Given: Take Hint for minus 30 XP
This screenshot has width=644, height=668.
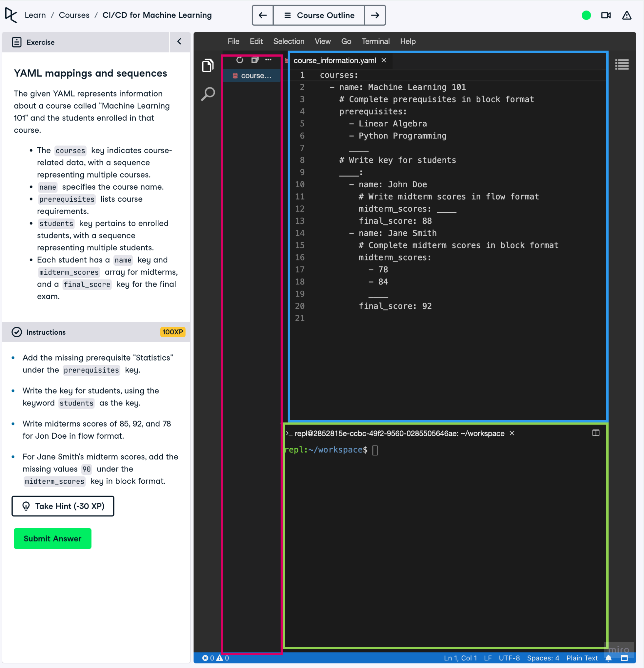Looking at the screenshot, I should click(63, 506).
